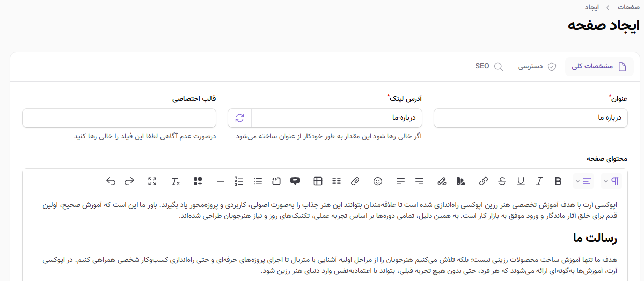Switch to the دسترسی tab
The height and width of the screenshot is (281, 644).
click(x=537, y=67)
